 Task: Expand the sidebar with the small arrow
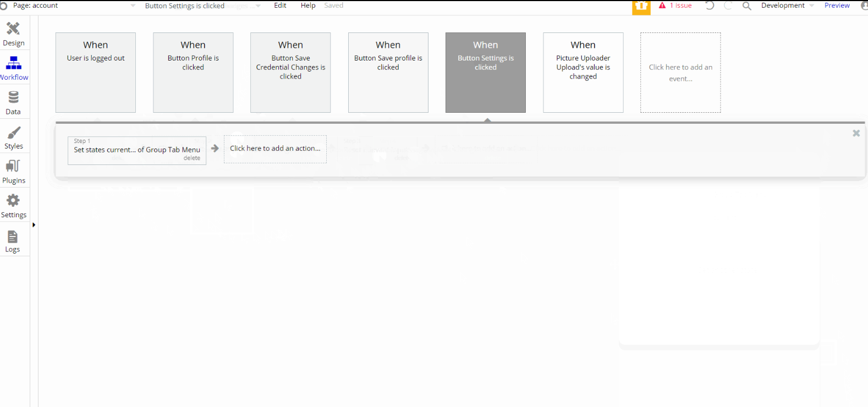(34, 225)
